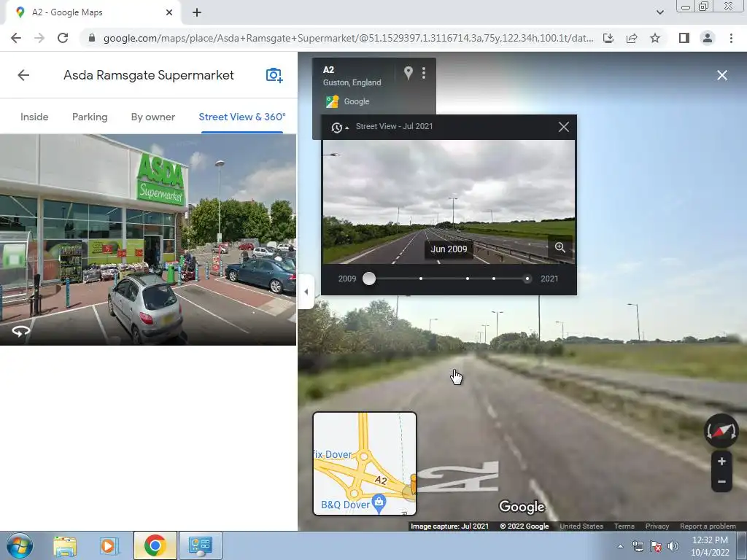Toggle the time-travel clock dropdown
The height and width of the screenshot is (560, 747).
tap(340, 127)
